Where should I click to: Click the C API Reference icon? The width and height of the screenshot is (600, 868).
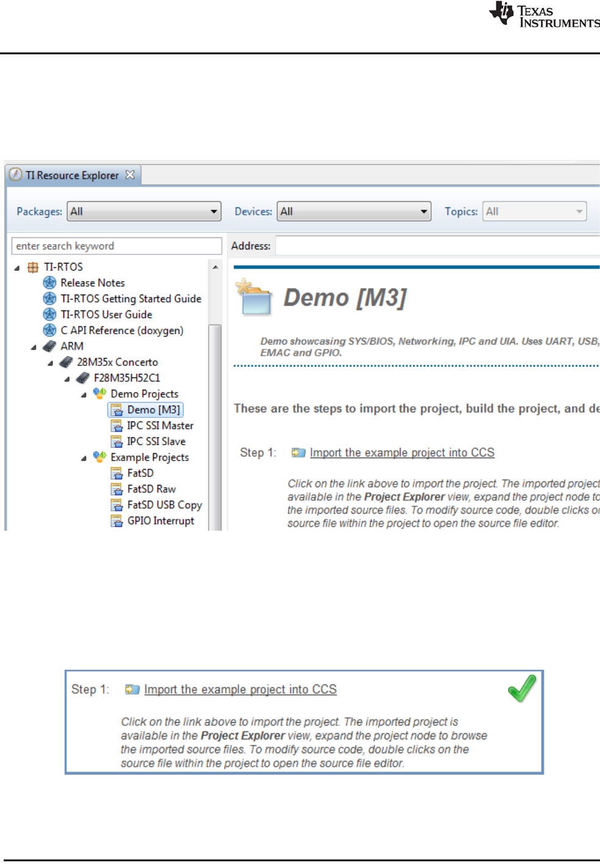pyautogui.click(x=49, y=330)
